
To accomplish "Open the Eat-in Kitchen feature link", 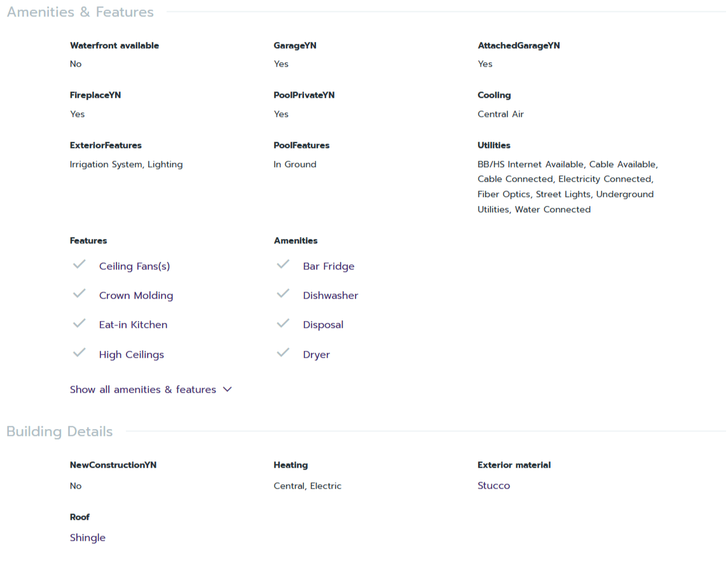I will tap(133, 325).
